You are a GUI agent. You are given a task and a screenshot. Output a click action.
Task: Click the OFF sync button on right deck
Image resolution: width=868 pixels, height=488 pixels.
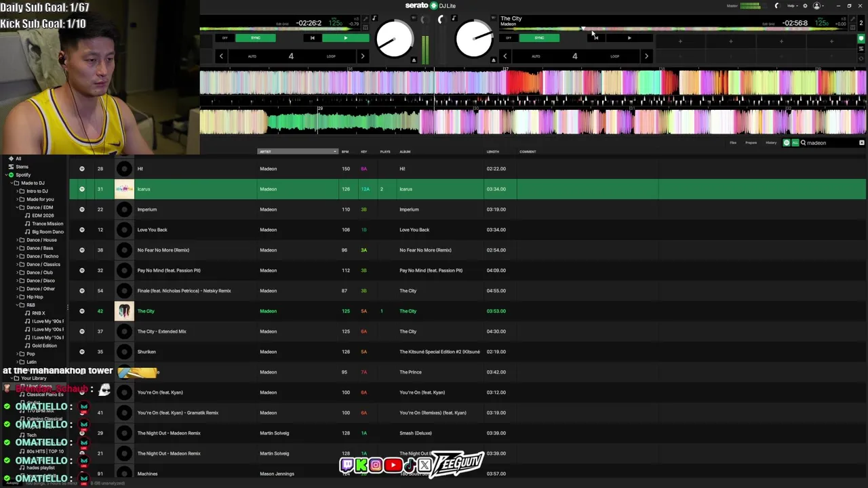[509, 38]
